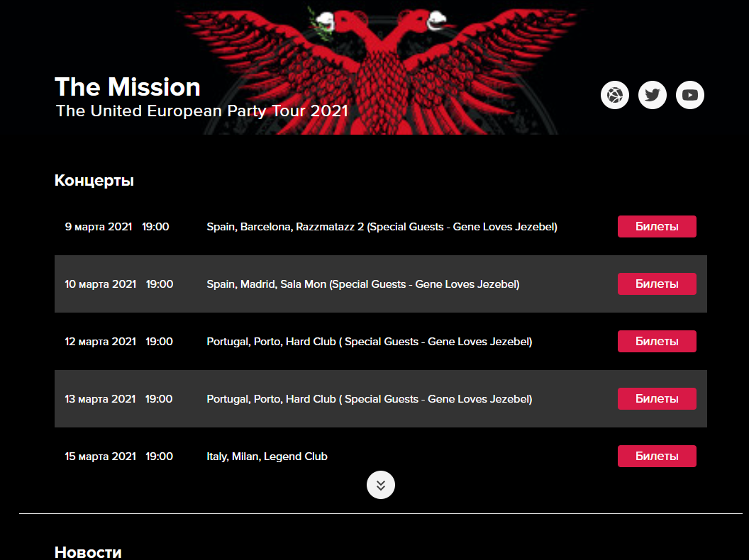The height and width of the screenshot is (560, 749).
Task: Click the 'Новости' section heading
Action: pos(88,552)
